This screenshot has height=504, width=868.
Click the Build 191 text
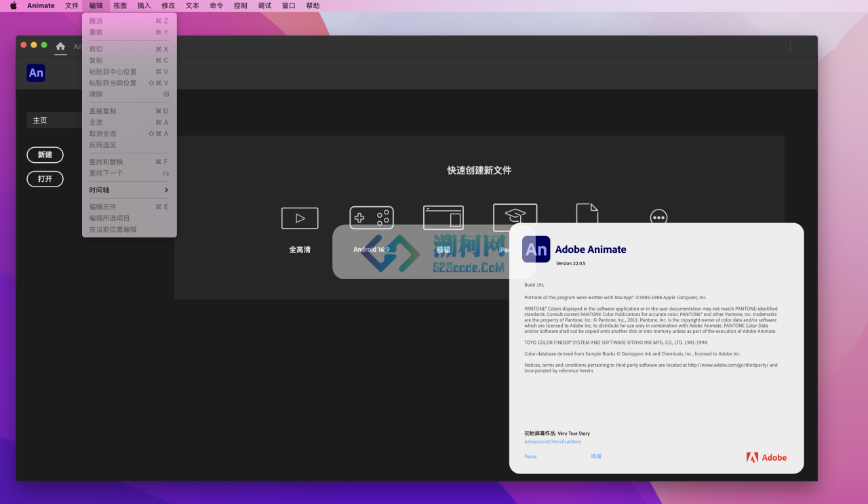click(x=534, y=285)
